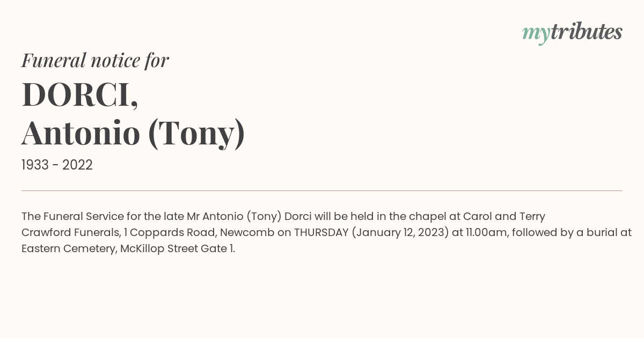Click the "Carol and Terry" text
The height and width of the screenshot is (338, 644).
coord(504,217)
